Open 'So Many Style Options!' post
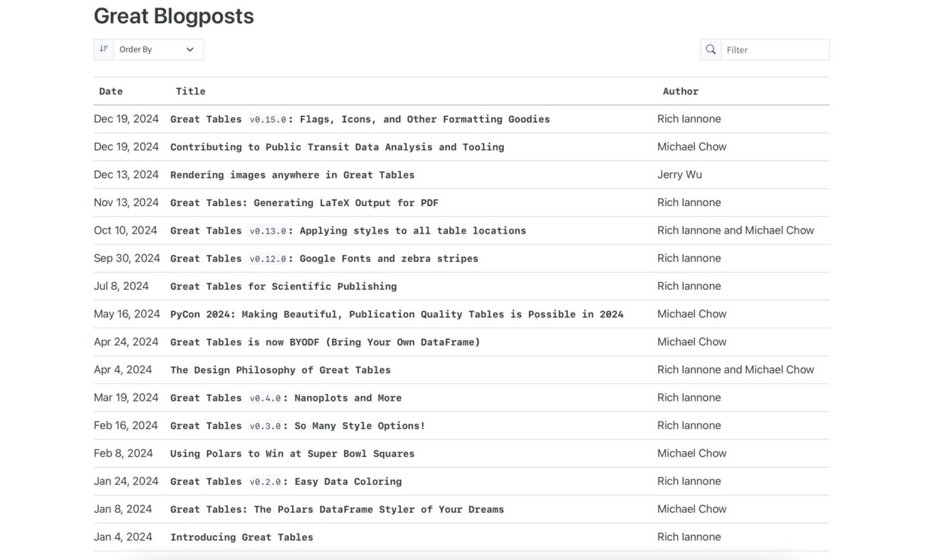This screenshot has height=560, width=930. [x=298, y=426]
